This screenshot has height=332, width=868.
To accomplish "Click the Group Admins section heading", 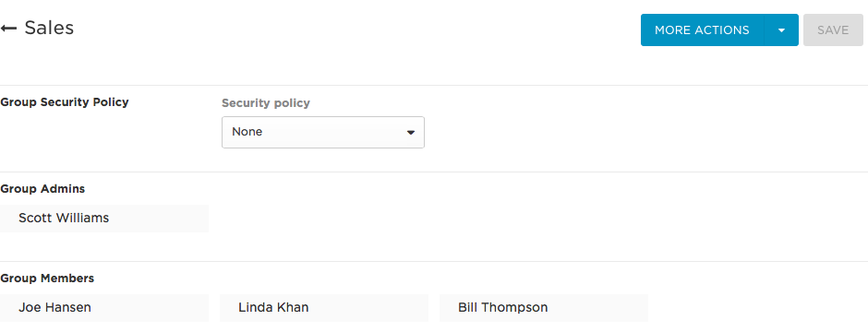I will [x=42, y=189].
